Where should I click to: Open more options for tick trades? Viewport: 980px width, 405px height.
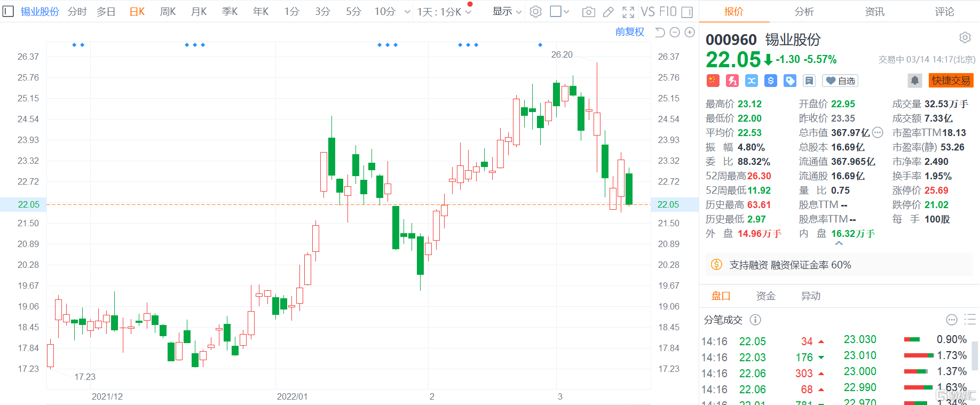click(x=952, y=320)
